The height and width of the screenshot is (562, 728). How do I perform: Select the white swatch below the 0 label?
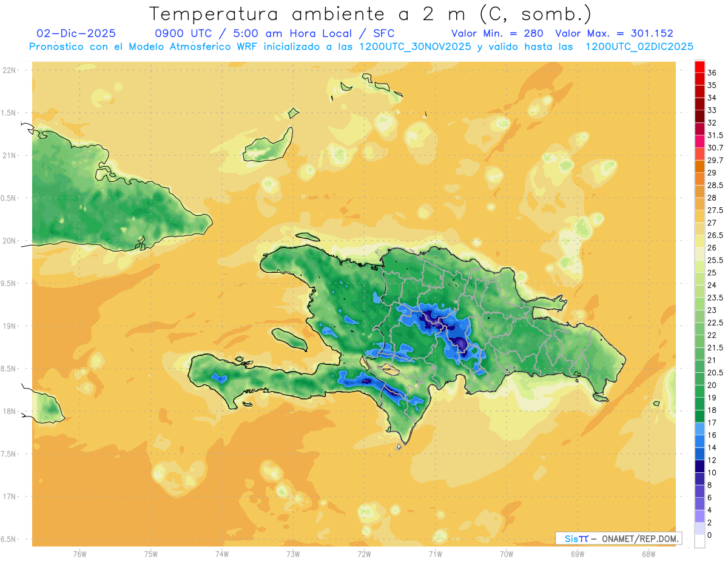(699, 541)
